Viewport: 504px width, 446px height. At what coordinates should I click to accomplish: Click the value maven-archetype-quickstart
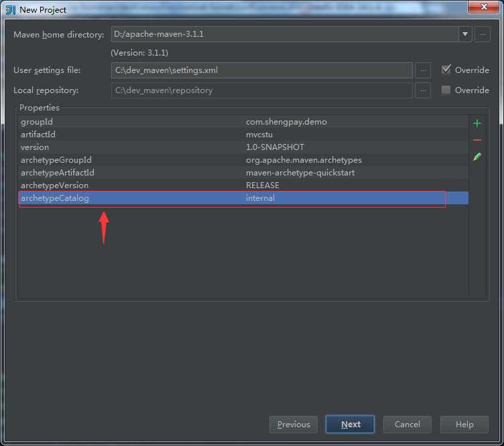click(300, 173)
